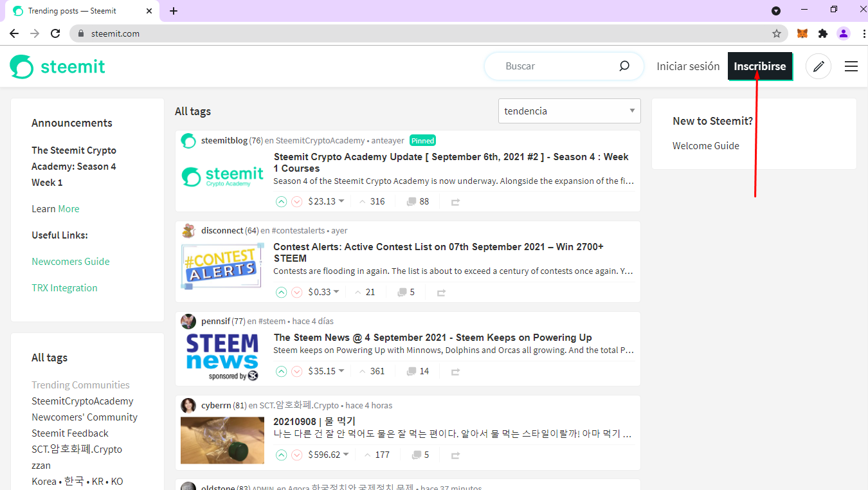Show voters list for 316 votes
The width and height of the screenshot is (868, 490).
coord(377,201)
